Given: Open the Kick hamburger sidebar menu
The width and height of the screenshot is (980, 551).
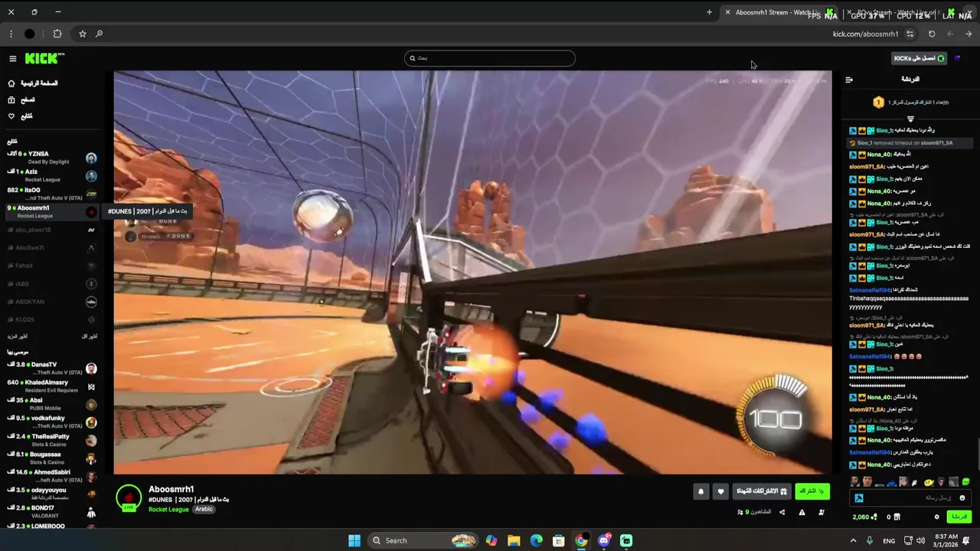Looking at the screenshot, I should click(12, 58).
